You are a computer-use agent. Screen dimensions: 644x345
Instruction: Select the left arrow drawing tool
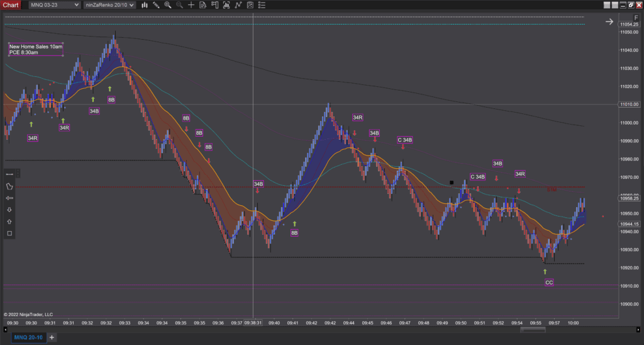tap(9, 198)
